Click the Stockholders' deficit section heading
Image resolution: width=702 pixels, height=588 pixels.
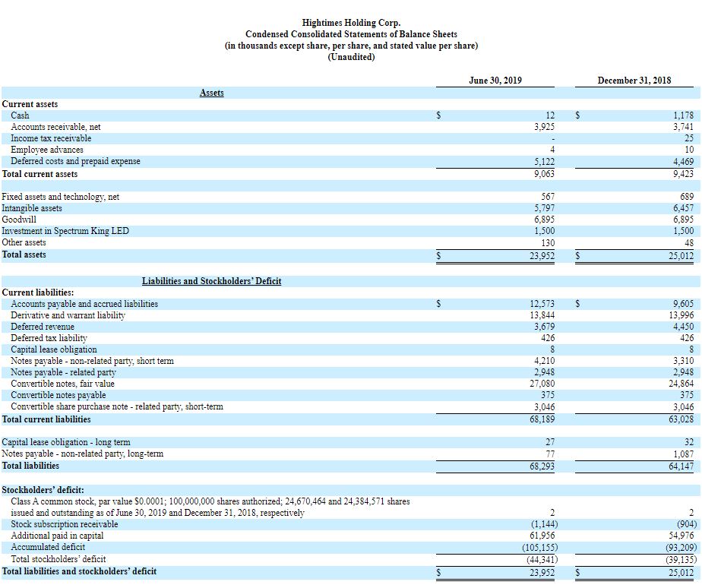[x=43, y=490]
